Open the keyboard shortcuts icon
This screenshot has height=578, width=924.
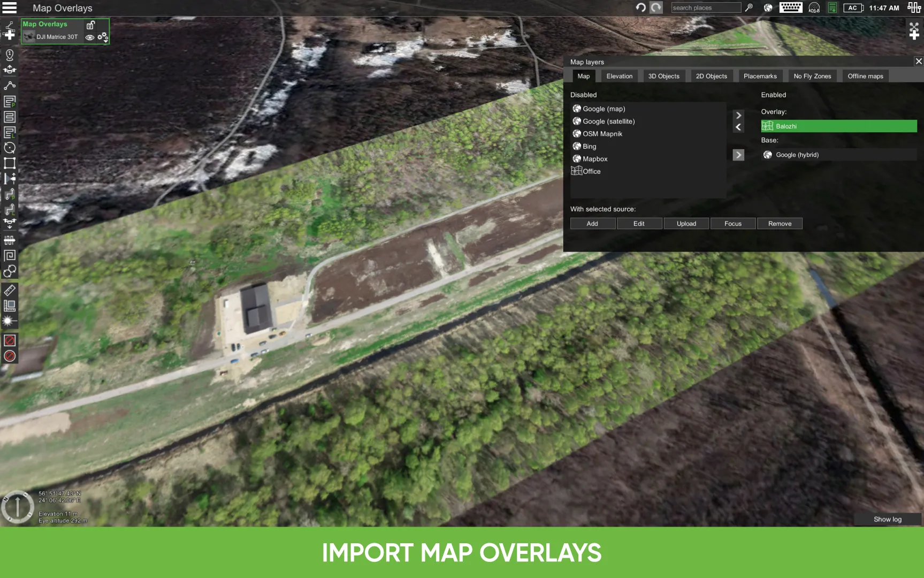790,7
